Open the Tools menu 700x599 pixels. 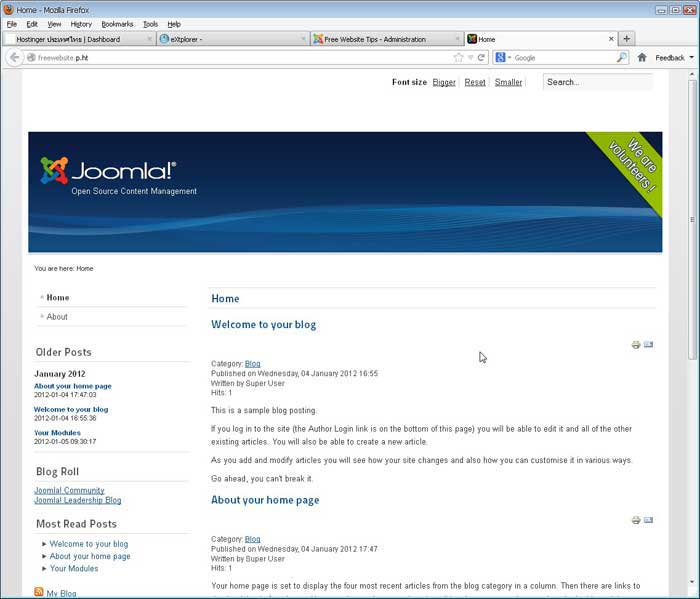pos(150,24)
